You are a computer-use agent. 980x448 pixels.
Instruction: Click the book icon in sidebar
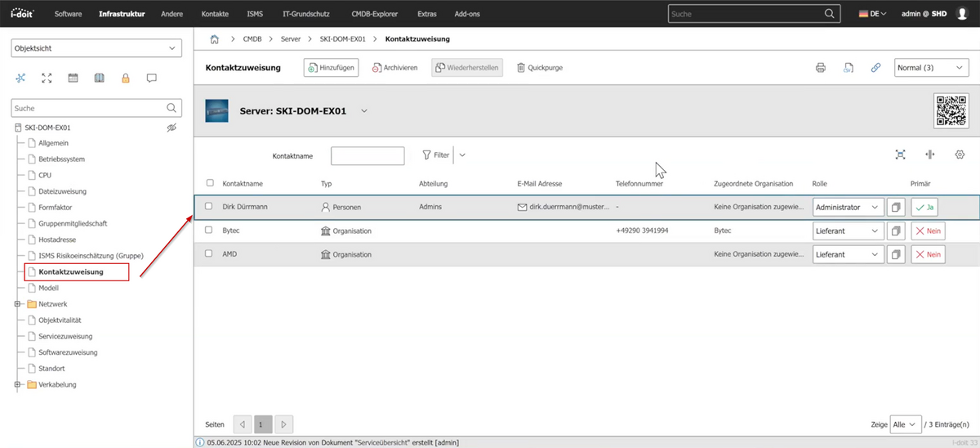[99, 78]
